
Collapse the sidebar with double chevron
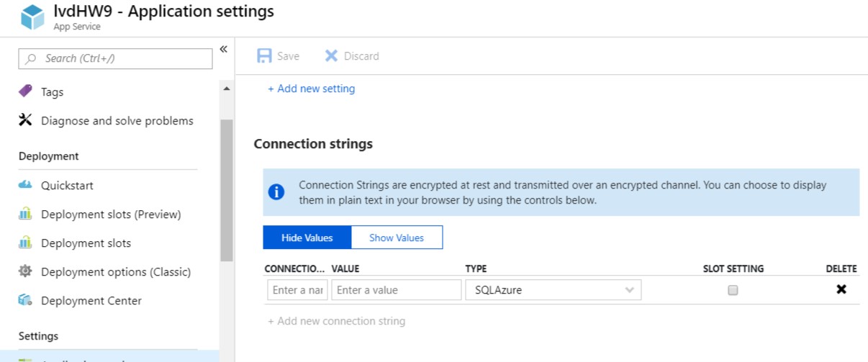(223, 49)
